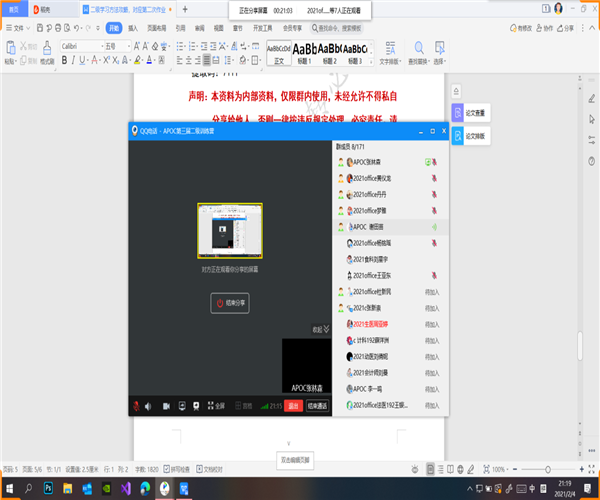The height and width of the screenshot is (500, 600).
Task: Unmute the microphone in QQ call
Action: pyautogui.click(x=136, y=406)
